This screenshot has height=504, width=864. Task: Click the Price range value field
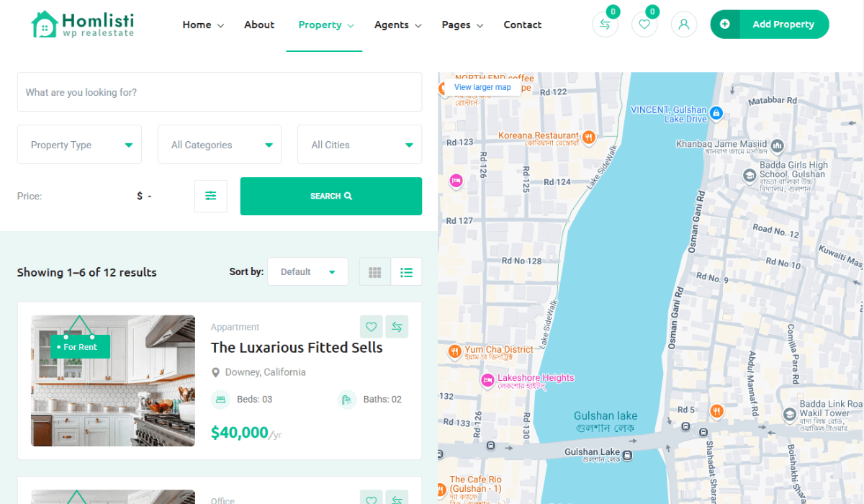click(x=144, y=196)
